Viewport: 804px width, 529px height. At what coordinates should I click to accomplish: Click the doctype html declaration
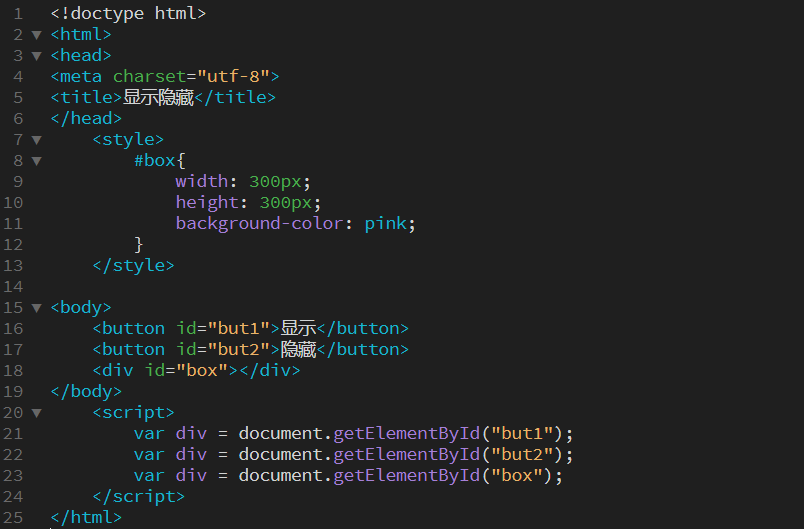coord(128,14)
